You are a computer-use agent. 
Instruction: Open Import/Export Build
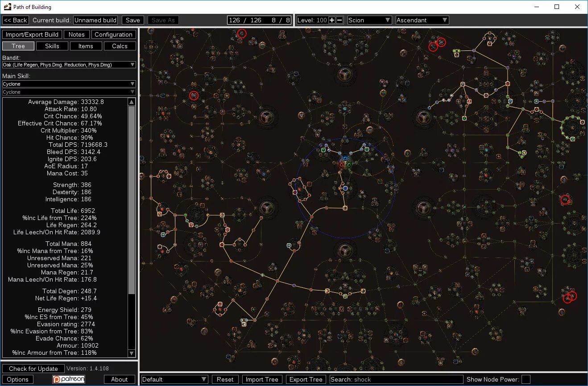[x=32, y=34]
